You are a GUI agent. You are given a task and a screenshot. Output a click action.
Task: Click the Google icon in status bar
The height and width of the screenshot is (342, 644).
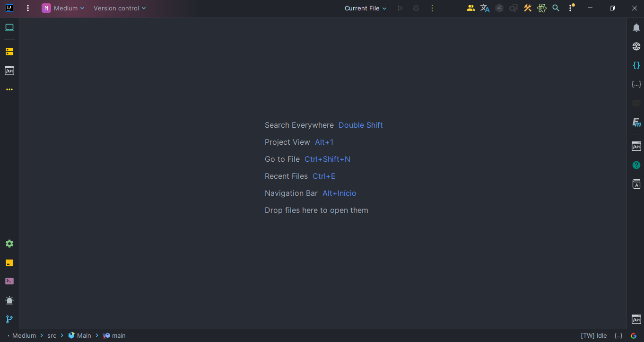click(x=634, y=335)
